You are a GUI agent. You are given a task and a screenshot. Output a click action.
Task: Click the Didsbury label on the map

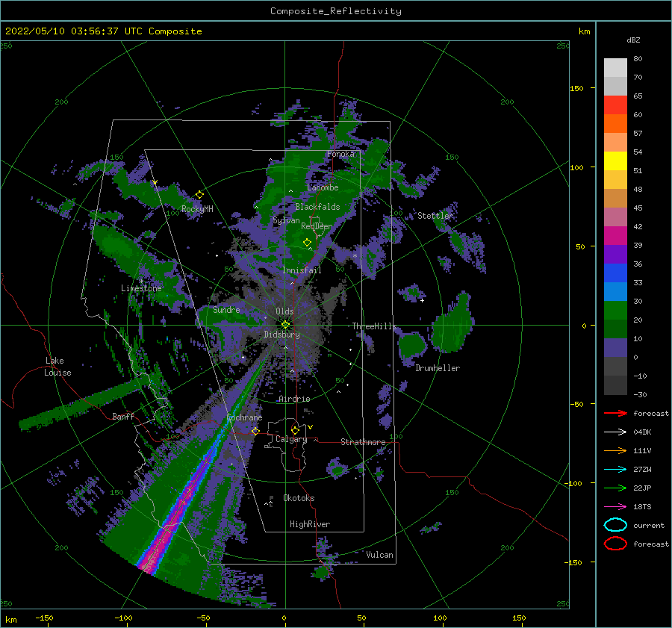pyautogui.click(x=281, y=335)
